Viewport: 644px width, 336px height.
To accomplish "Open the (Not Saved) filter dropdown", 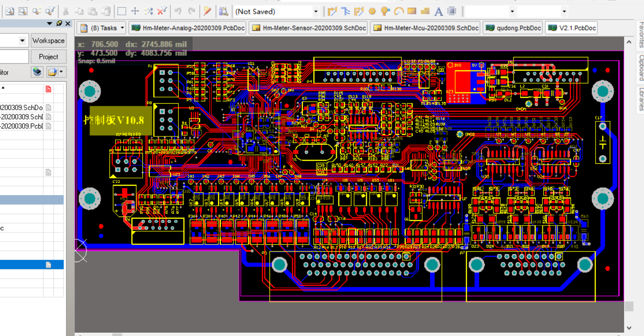I will coord(316,12).
